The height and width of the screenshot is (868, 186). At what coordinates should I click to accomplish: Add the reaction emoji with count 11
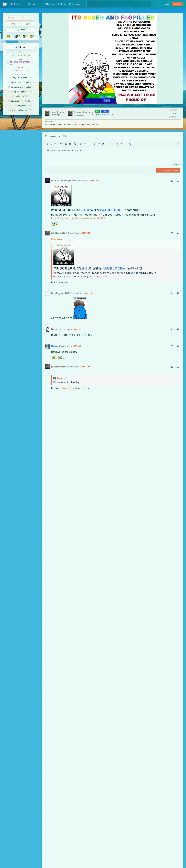coord(10,36)
